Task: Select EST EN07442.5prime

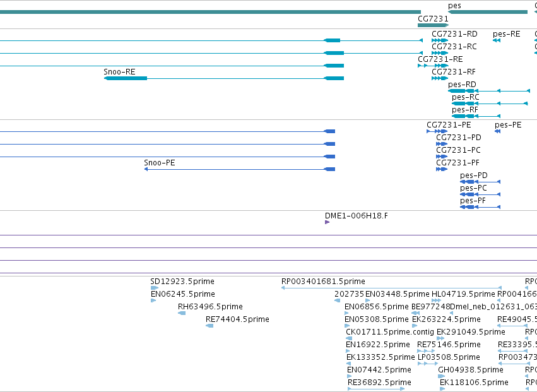Action: pyautogui.click(x=379, y=370)
